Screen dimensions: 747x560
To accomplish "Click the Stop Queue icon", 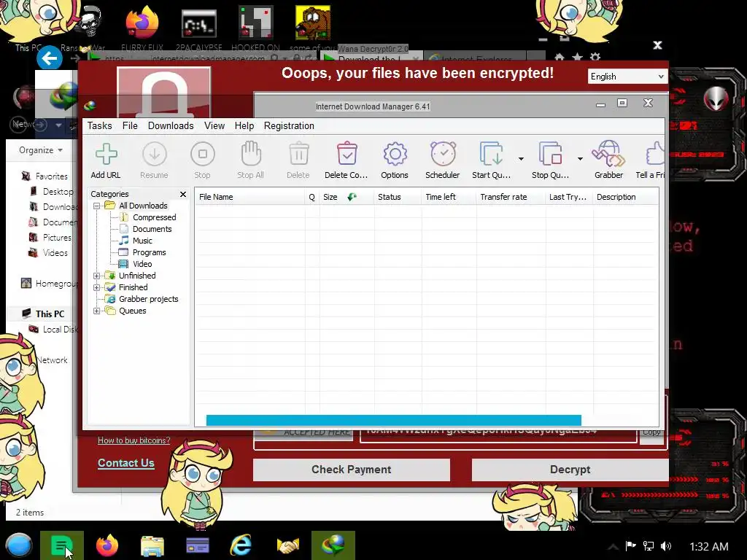I will (550, 153).
